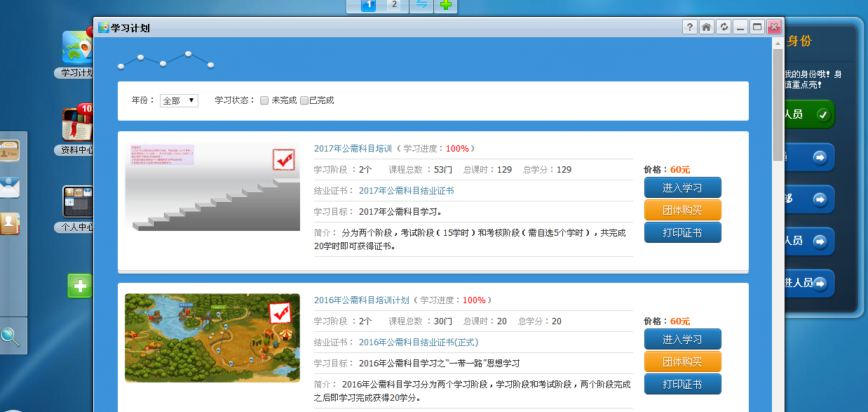Click 团体购买 for 2016年公需科目培训计划
The height and width of the screenshot is (412, 868).
[682, 361]
